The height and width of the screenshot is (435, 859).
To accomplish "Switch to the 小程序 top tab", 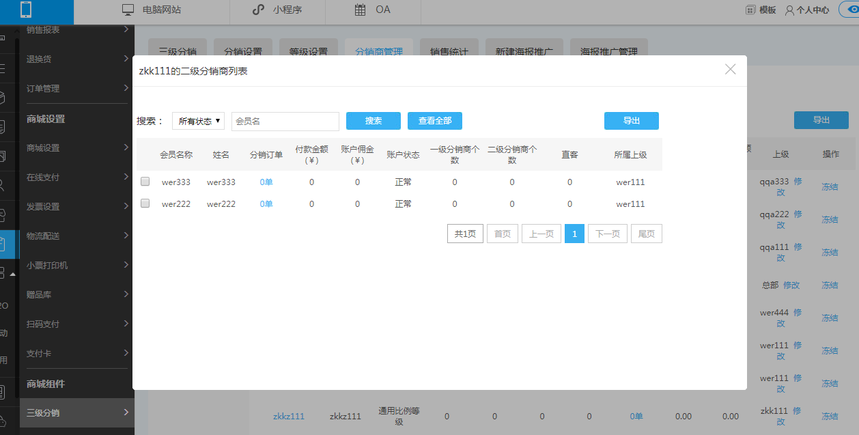I will point(277,10).
